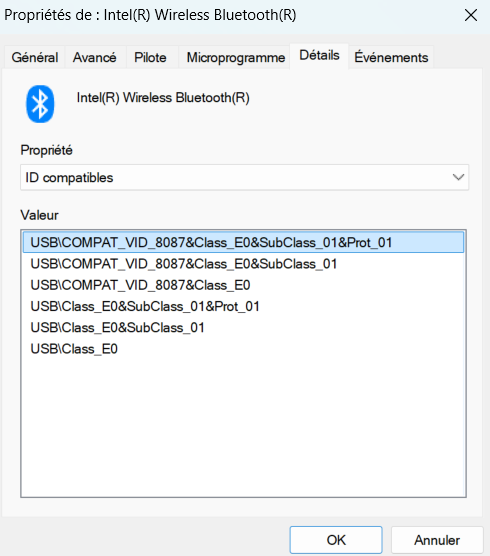490x556 pixels.
Task: Click the ID compatibles combo box
Action: coord(244,177)
